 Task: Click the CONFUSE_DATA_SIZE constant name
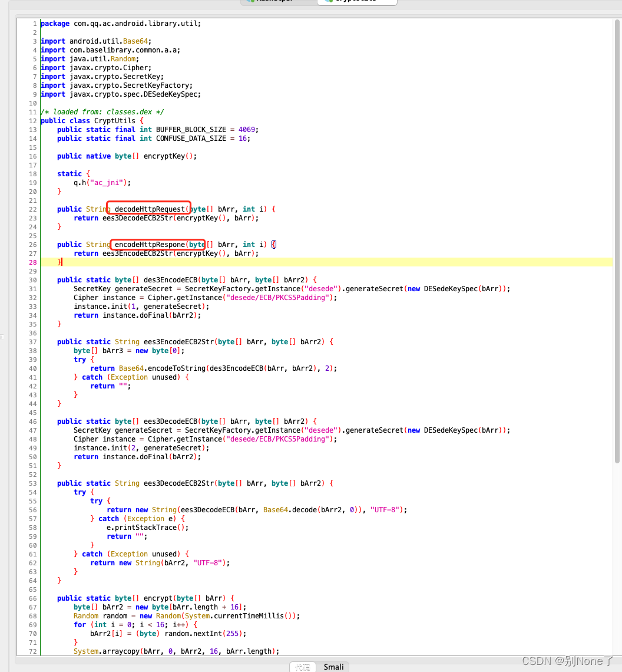pos(191,139)
